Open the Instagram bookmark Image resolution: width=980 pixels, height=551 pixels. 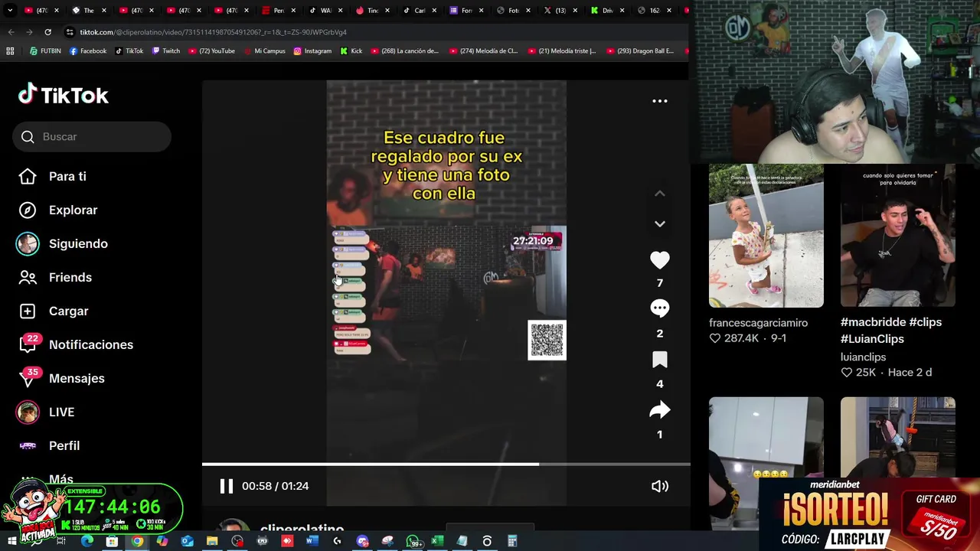312,51
